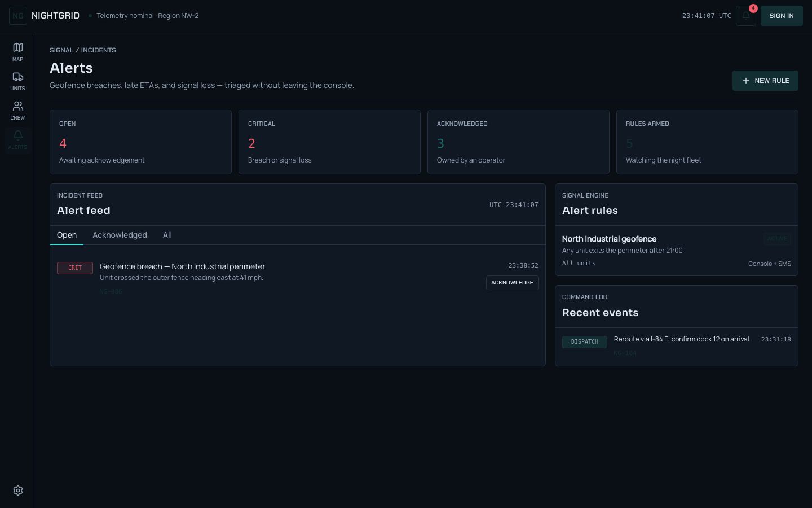Image resolution: width=812 pixels, height=508 pixels.
Task: Click the ACTIVE status tag on rule
Action: tap(777, 239)
